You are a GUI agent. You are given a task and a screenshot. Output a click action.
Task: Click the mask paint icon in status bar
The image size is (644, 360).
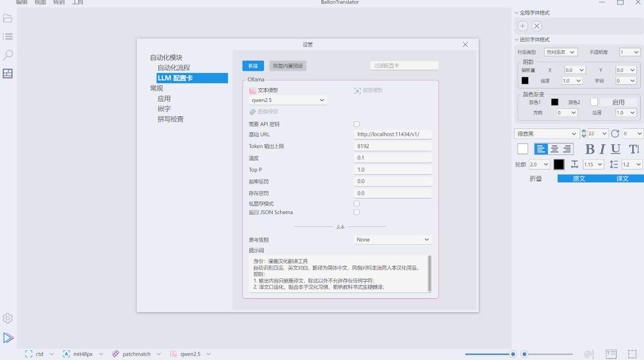(589, 354)
